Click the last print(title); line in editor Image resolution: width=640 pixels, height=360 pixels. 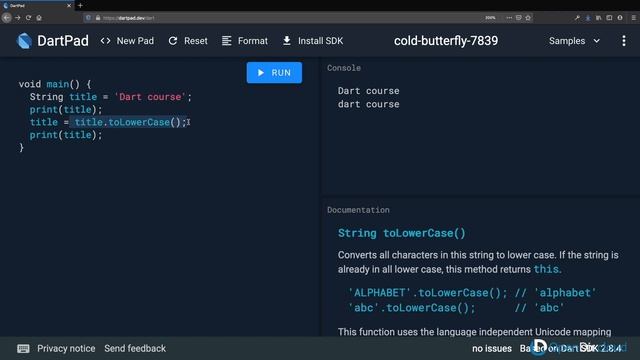pos(66,135)
